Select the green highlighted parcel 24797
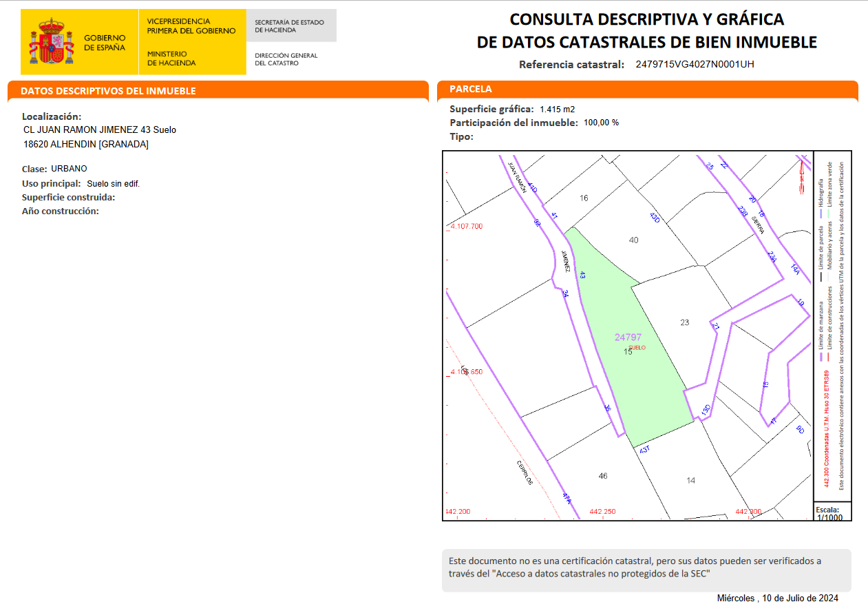This screenshot has height=613, width=868. pyautogui.click(x=630, y=344)
